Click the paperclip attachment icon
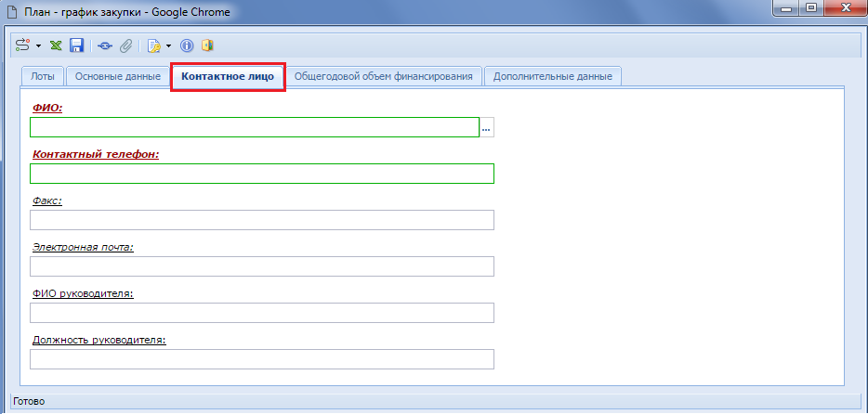Image resolution: width=868 pixels, height=414 pixels. pyautogui.click(x=125, y=45)
